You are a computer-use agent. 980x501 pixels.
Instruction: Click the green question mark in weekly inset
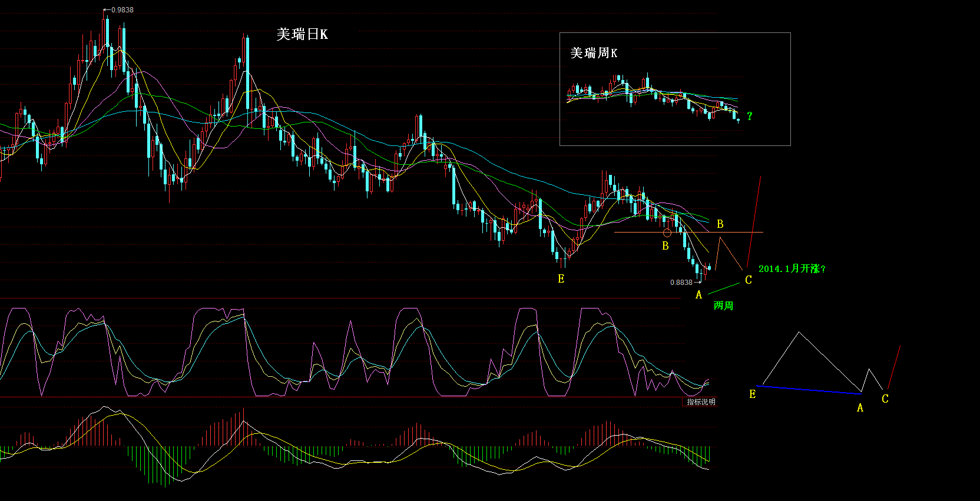coord(750,116)
